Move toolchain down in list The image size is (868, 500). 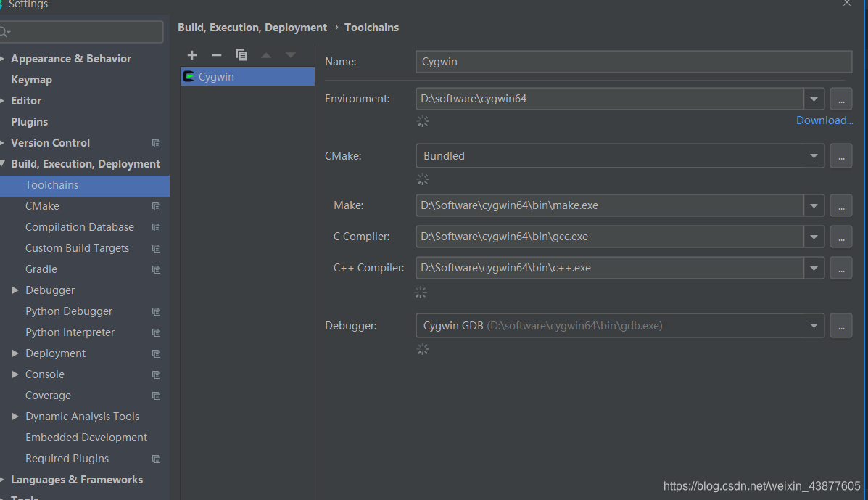(291, 55)
